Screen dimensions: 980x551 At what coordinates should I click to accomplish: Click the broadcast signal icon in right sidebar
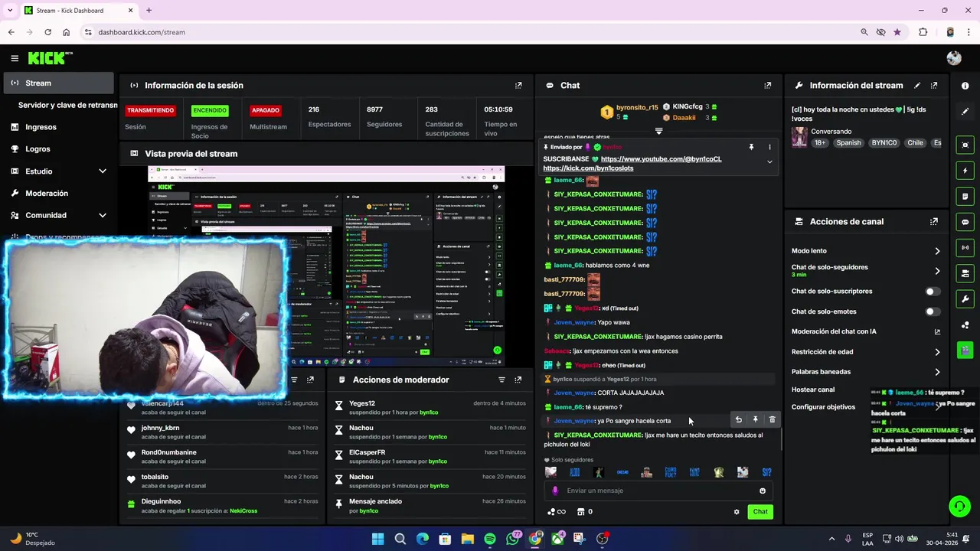click(x=965, y=248)
